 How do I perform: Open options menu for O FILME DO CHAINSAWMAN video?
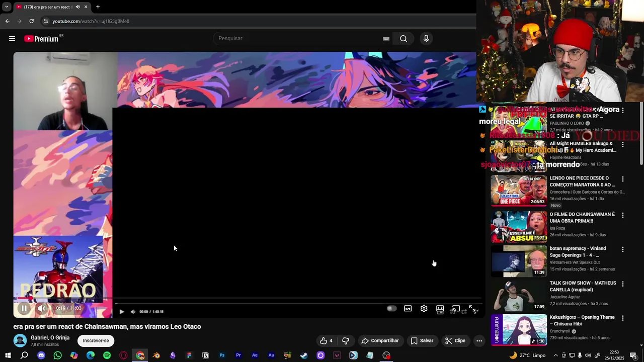click(x=623, y=215)
